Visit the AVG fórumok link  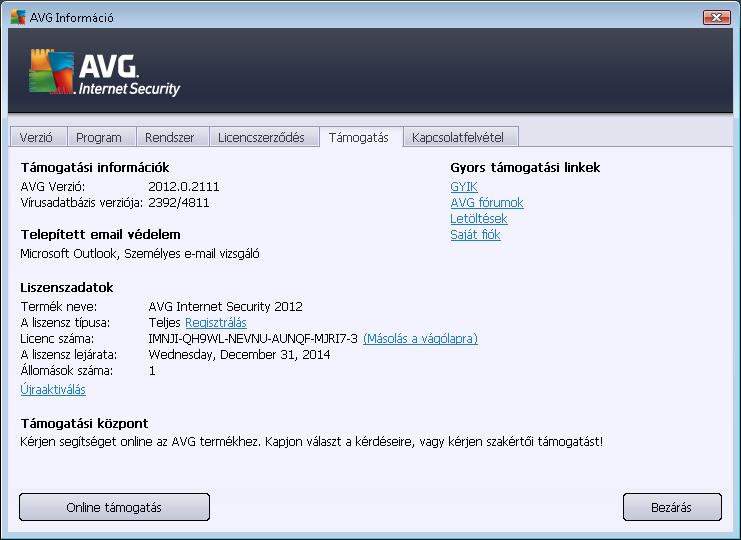(487, 203)
